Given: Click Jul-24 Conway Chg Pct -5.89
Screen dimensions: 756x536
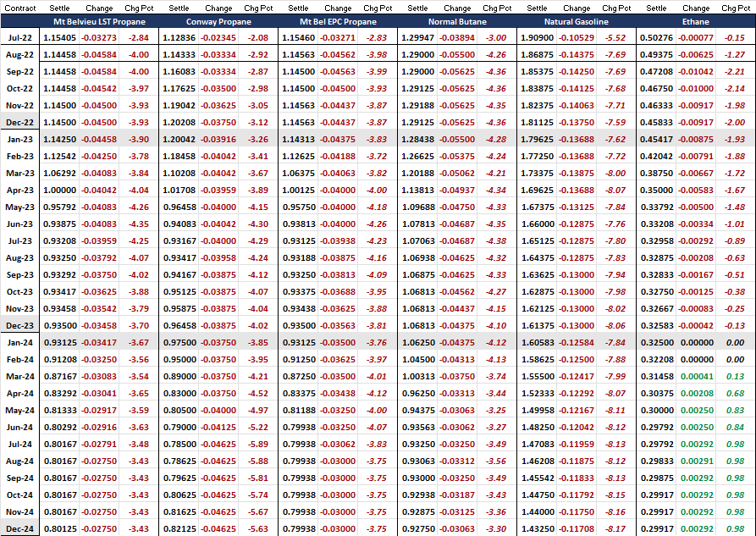Looking at the screenshot, I should (258, 445).
